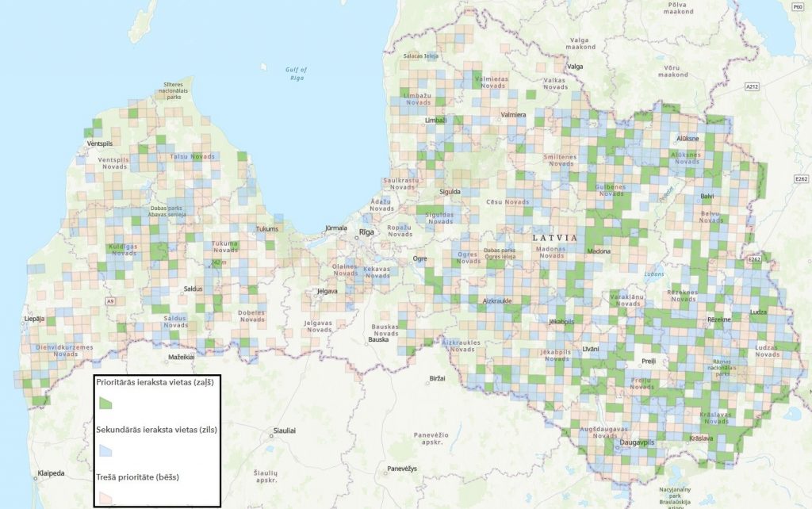The width and height of the screenshot is (812, 509).
Task: Select the A9 road shield near Liepāja
Action: pos(110,301)
